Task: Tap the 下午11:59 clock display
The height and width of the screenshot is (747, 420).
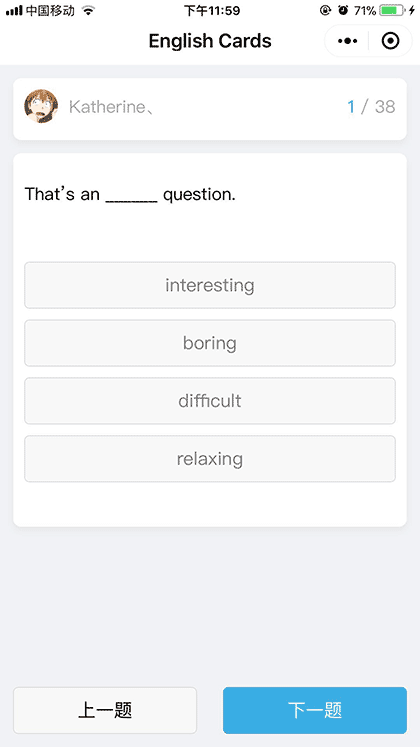Action: tap(212, 10)
